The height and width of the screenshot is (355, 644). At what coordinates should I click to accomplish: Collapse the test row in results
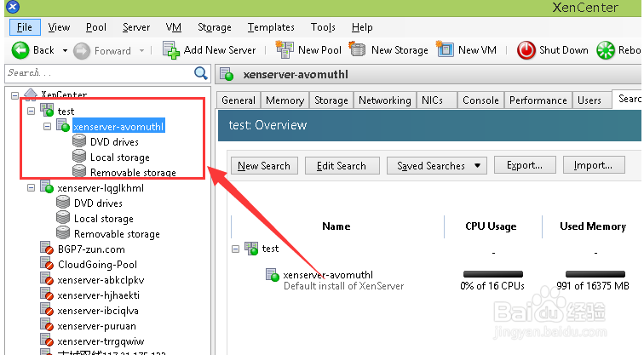point(235,249)
